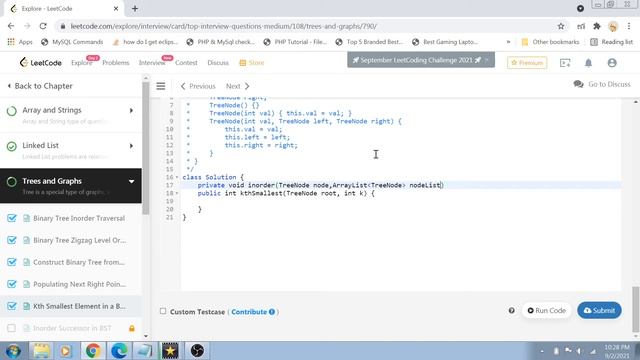
Task: Fold the class Solution code block at line 16
Action: 177,177
